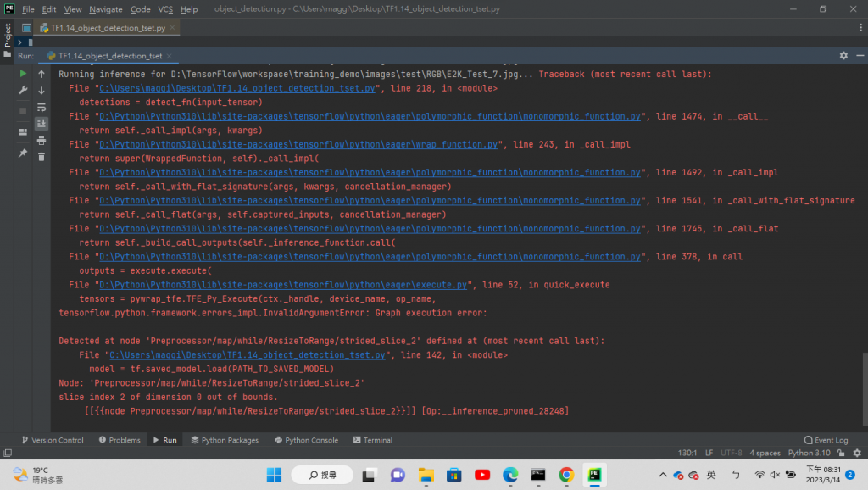Screen dimensions: 868x490
Task: Open Problems tool window
Action: 120,440
